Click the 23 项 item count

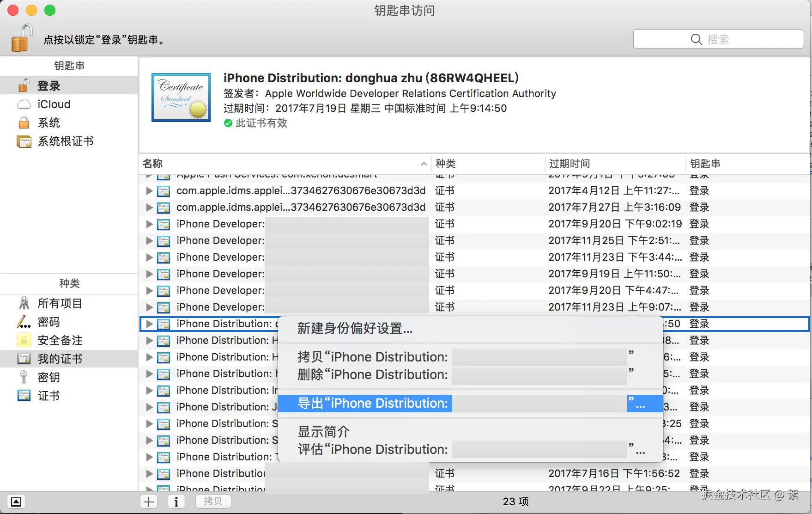[x=516, y=502]
